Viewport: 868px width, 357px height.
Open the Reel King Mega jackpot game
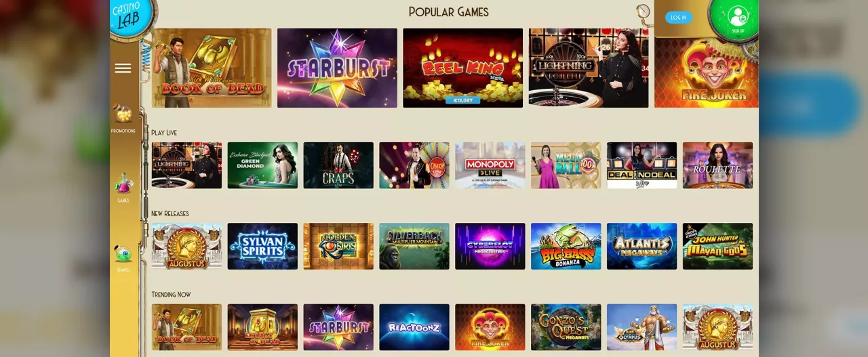462,68
